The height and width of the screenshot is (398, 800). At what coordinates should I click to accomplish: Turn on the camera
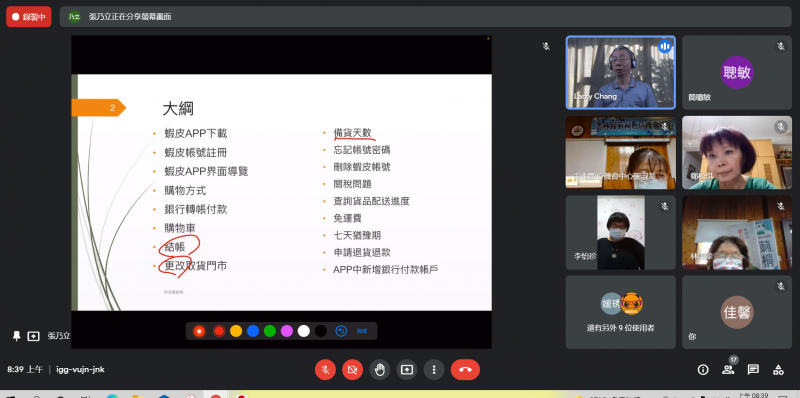pyautogui.click(x=352, y=369)
